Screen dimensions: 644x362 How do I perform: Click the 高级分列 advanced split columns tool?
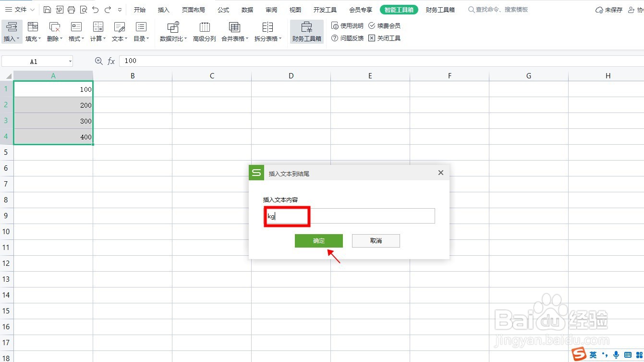205,32
